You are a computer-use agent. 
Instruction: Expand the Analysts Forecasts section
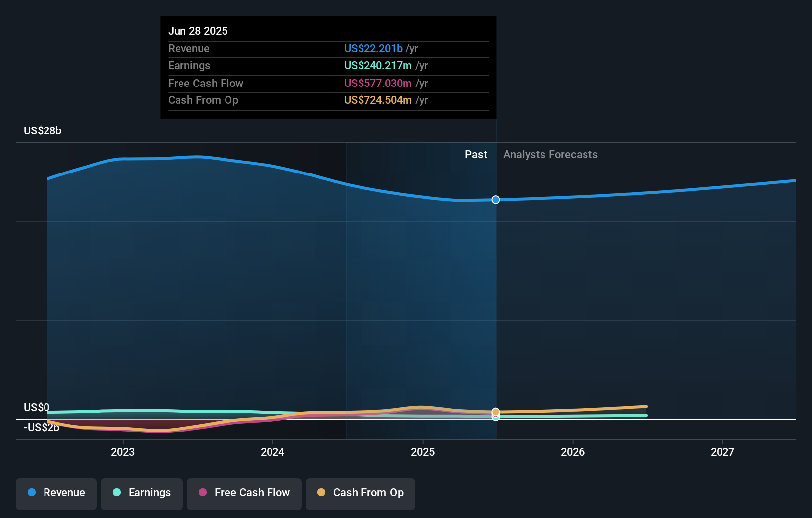[550, 154]
